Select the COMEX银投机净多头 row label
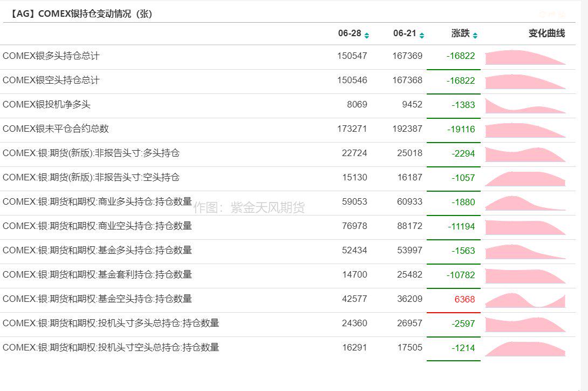Viewport: 588px width, 391px height. tap(46, 104)
